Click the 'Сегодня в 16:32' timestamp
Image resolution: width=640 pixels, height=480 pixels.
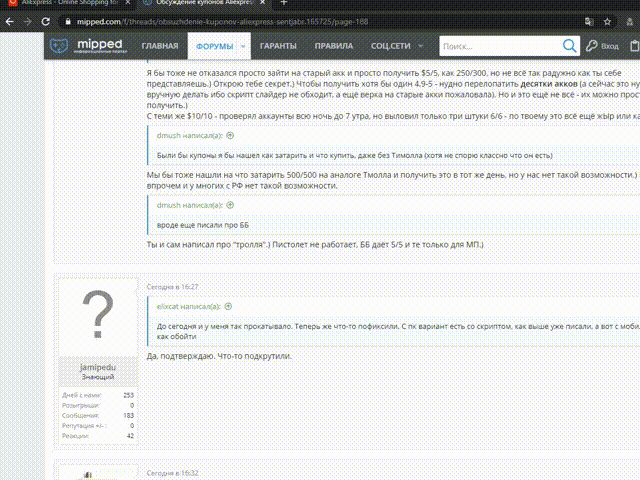pos(172,473)
